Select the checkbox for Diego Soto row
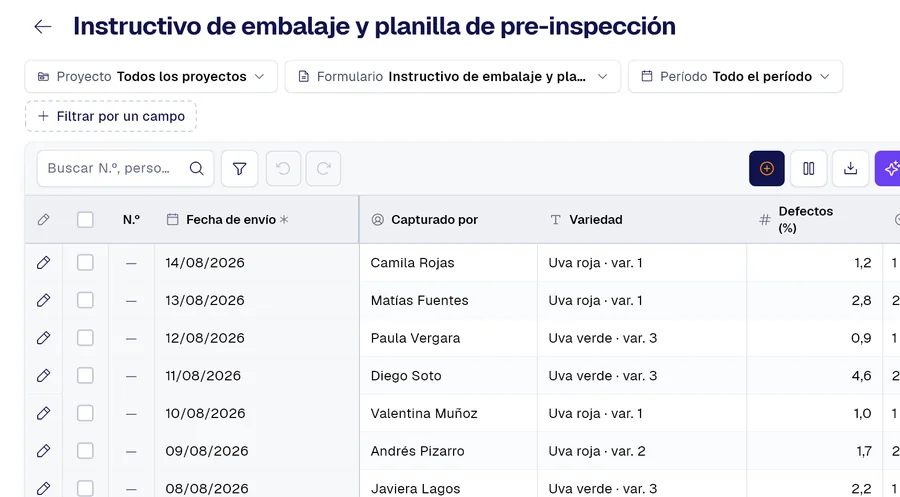 tap(85, 376)
